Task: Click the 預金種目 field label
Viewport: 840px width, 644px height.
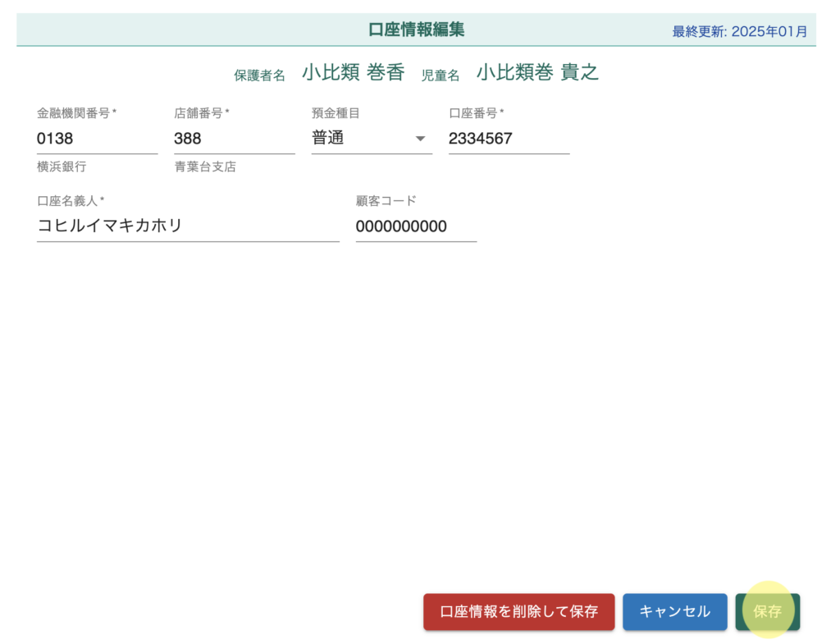Action: 336,113
